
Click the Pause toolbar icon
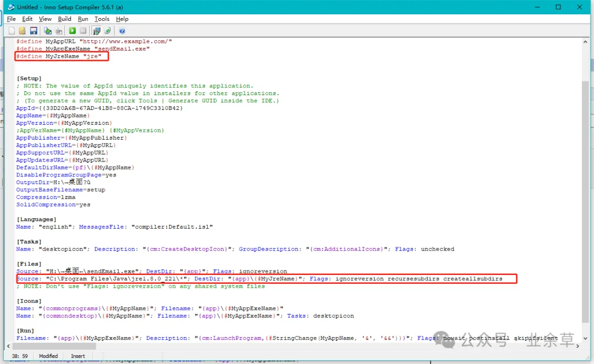[83, 31]
